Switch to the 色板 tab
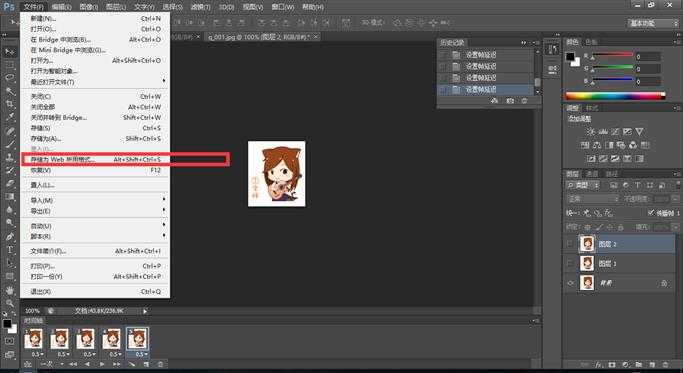Viewport: 683px width, 373px height. 591,42
